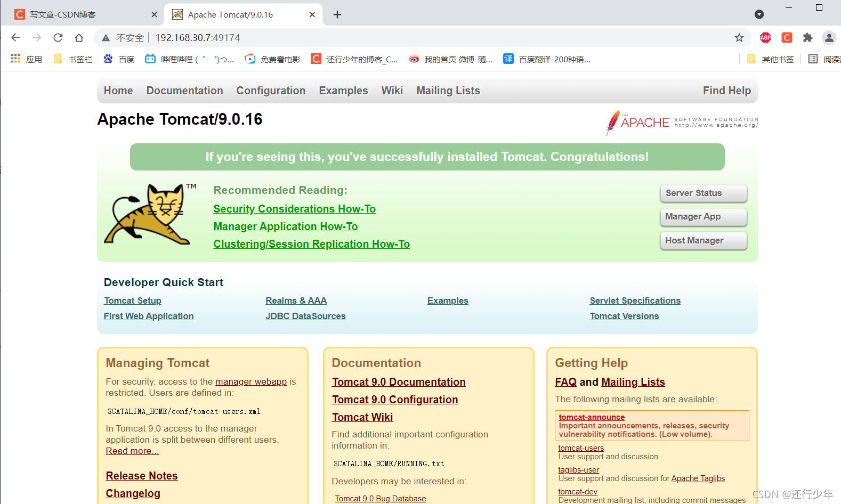This screenshot has height=504, width=841.
Task: Go to the browser home page icon
Action: pyautogui.click(x=79, y=37)
